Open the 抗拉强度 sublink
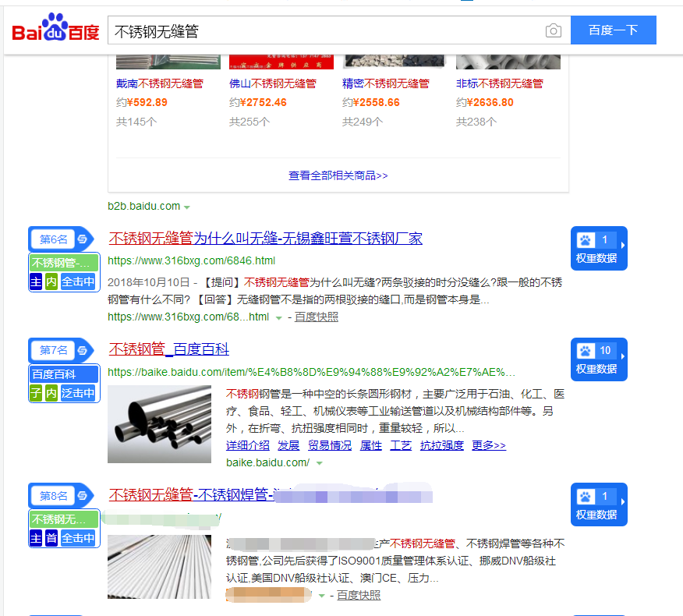The image size is (683, 616). tap(441, 445)
